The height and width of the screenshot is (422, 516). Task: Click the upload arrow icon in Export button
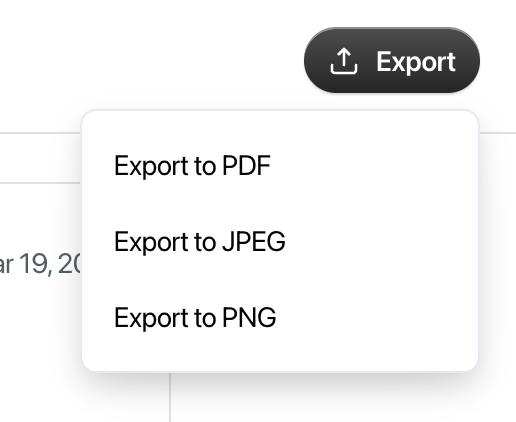pyautogui.click(x=344, y=61)
